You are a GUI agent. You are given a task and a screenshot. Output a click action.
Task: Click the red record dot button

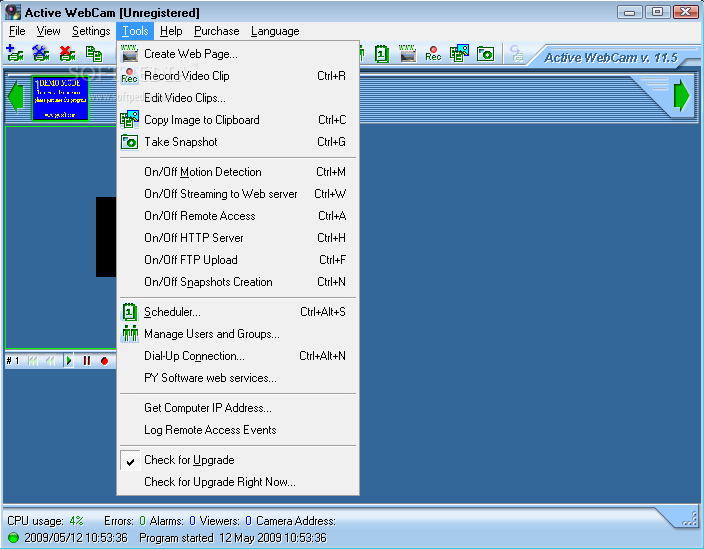(x=105, y=361)
